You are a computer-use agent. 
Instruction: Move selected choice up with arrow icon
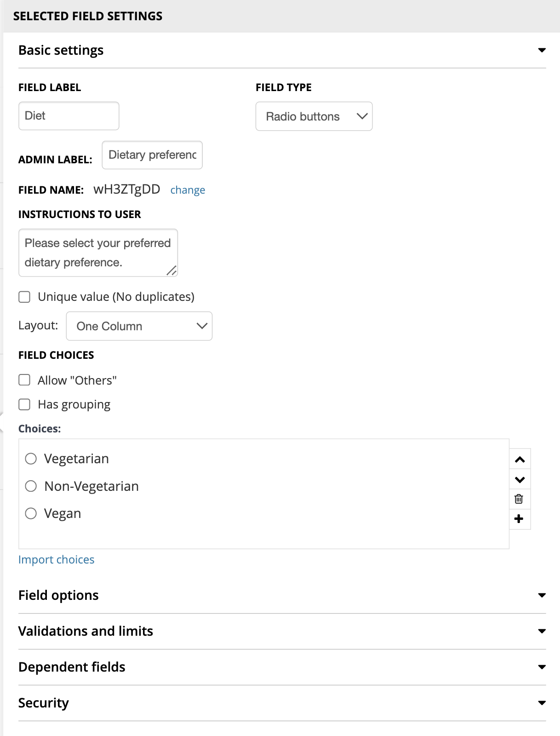coord(520,460)
